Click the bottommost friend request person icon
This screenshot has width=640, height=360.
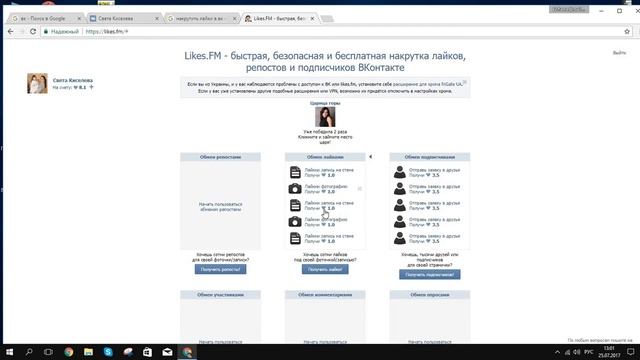[x=400, y=238]
